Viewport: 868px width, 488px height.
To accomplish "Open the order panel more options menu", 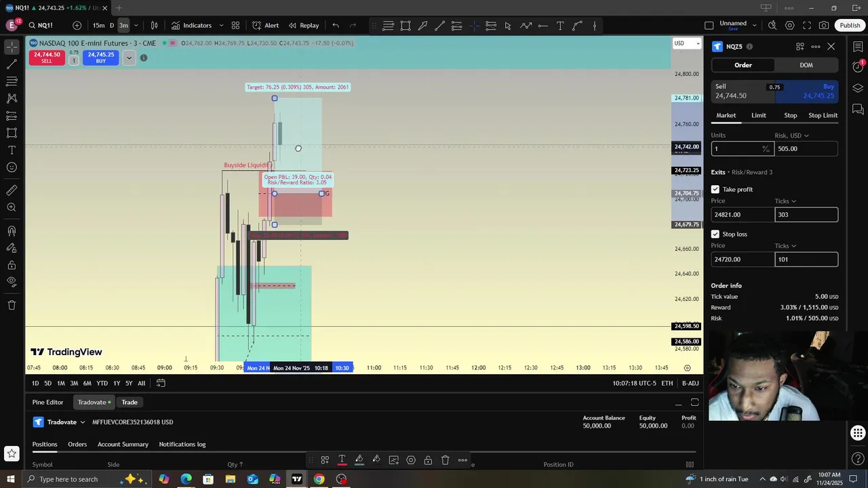I will (815, 46).
